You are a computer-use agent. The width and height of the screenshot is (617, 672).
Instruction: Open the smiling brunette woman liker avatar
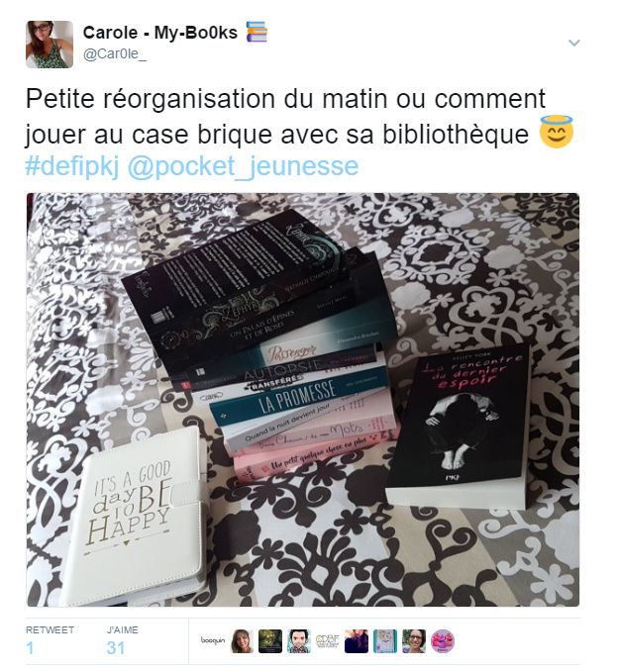coord(242,640)
